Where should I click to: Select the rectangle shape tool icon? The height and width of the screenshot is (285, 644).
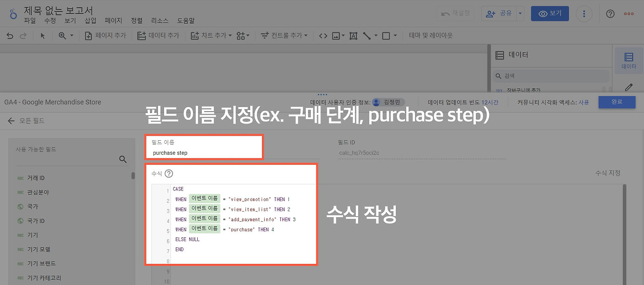tap(386, 36)
